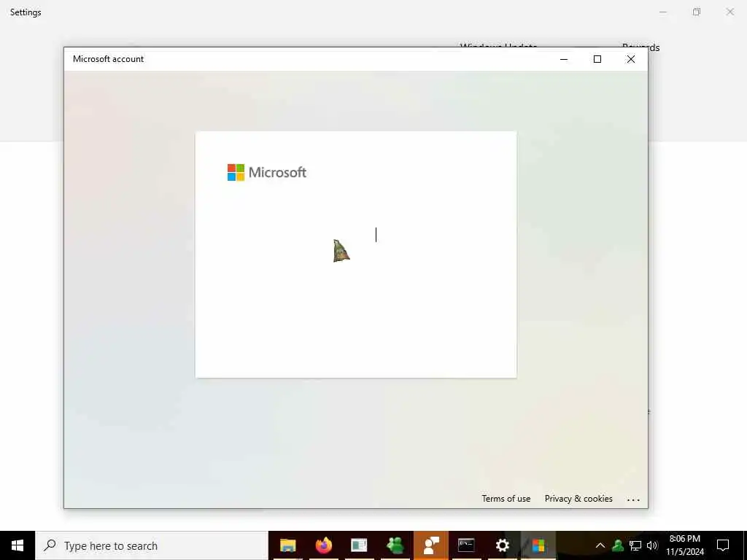Open the ellipsis more options menu

coord(633,500)
